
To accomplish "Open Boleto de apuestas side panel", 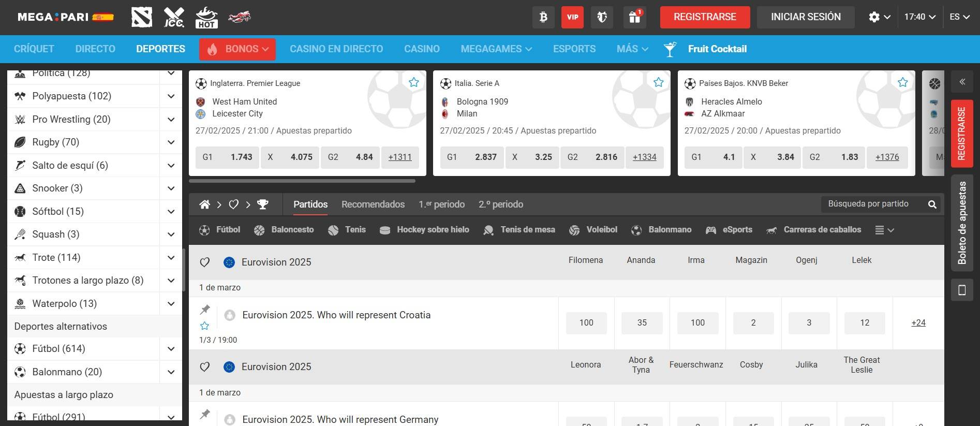I will [962, 223].
